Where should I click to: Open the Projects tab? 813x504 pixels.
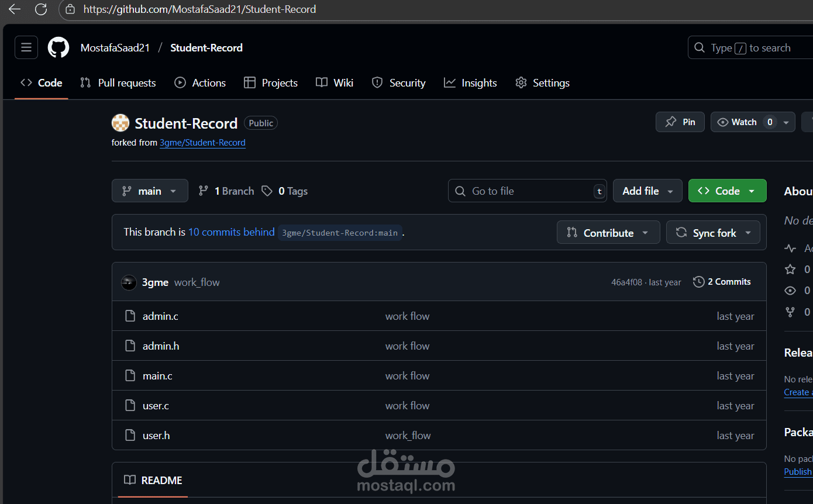[x=271, y=83]
